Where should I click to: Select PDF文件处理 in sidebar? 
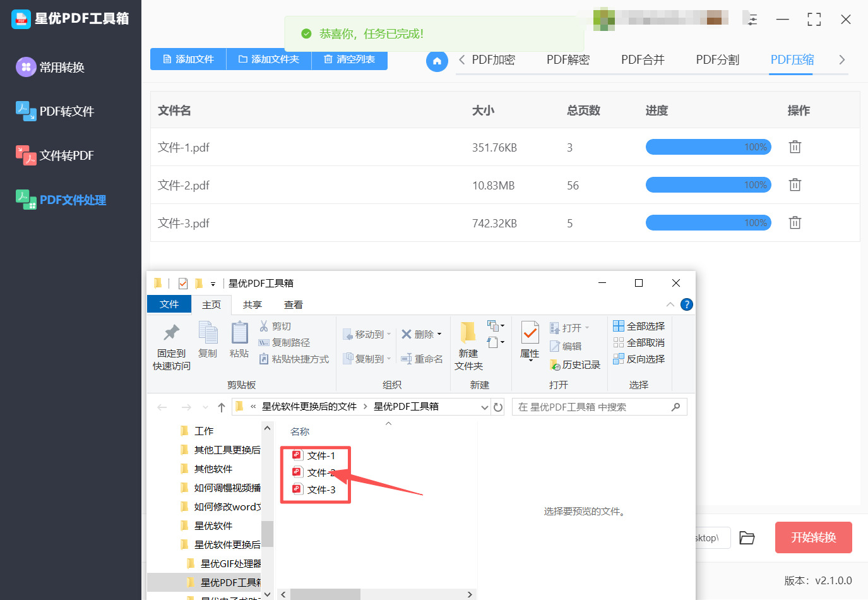click(61, 200)
